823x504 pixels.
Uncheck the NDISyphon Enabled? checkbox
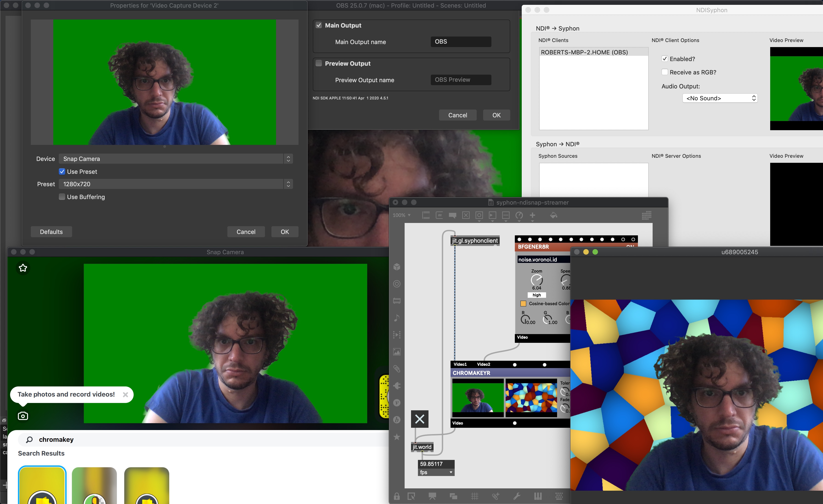[665, 59]
